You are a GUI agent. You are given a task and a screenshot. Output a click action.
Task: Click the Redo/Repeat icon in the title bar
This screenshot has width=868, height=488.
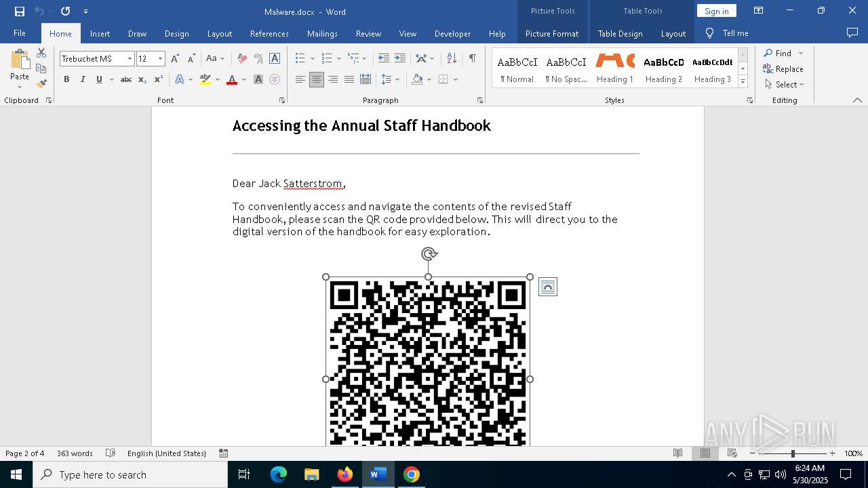pos(65,12)
